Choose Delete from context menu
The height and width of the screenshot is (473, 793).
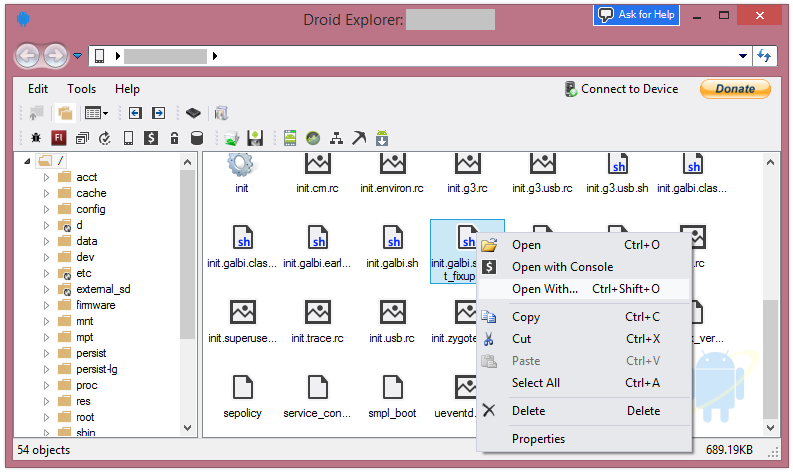(584, 411)
